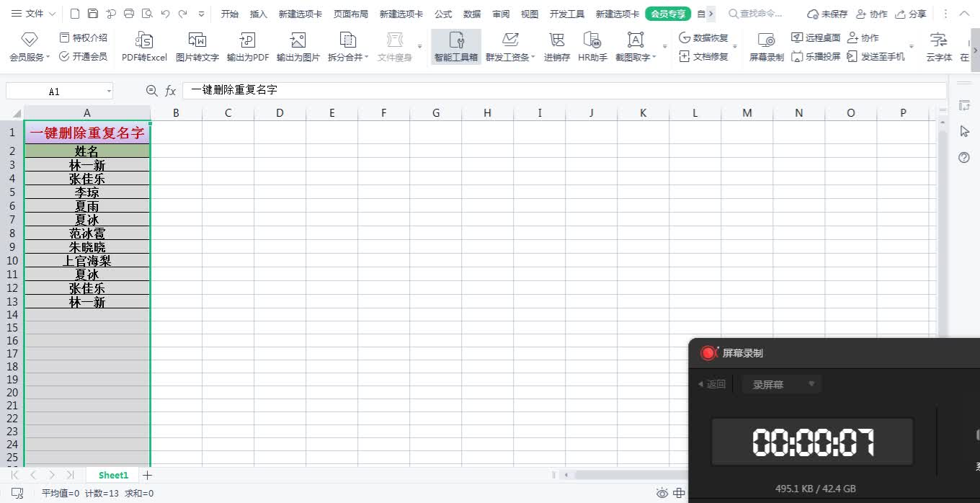
Task: Click the Redo arrow
Action: (x=182, y=14)
